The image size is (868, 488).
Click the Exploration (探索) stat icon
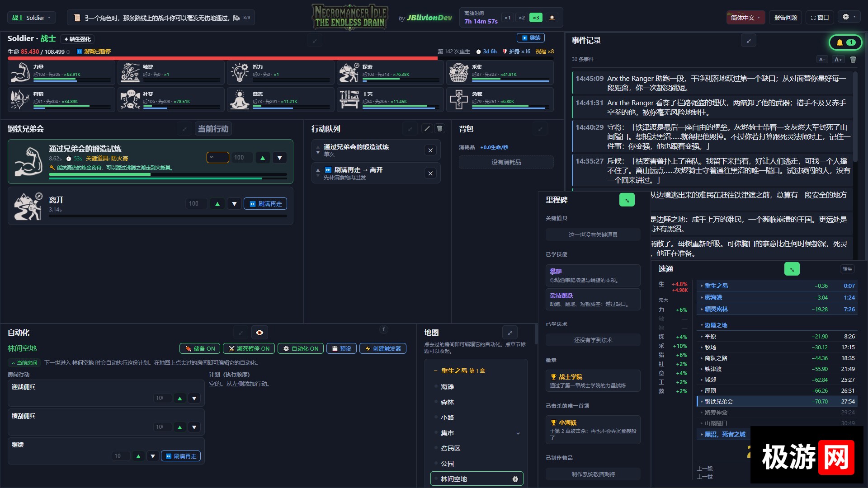tap(349, 72)
